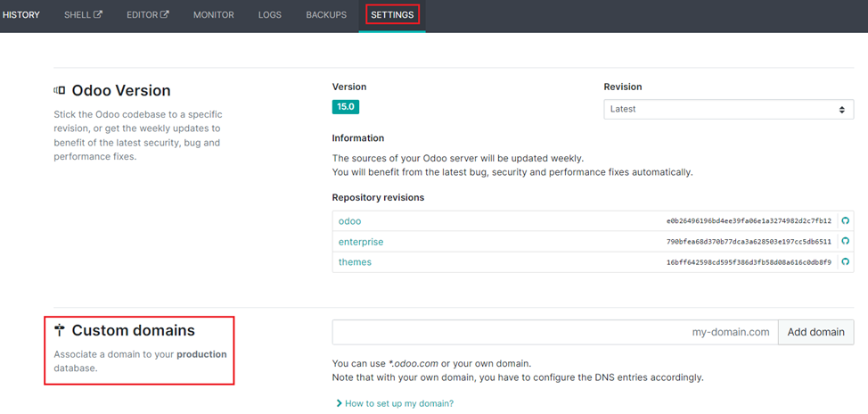Image resolution: width=868 pixels, height=414 pixels.
Task: Click the Add domain button
Action: pyautogui.click(x=816, y=332)
